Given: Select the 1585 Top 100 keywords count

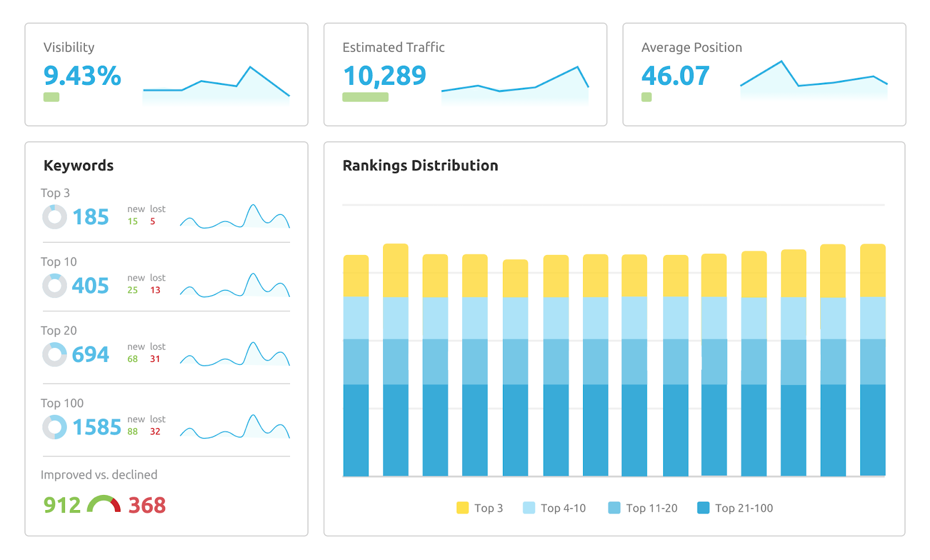Looking at the screenshot, I should [x=97, y=428].
